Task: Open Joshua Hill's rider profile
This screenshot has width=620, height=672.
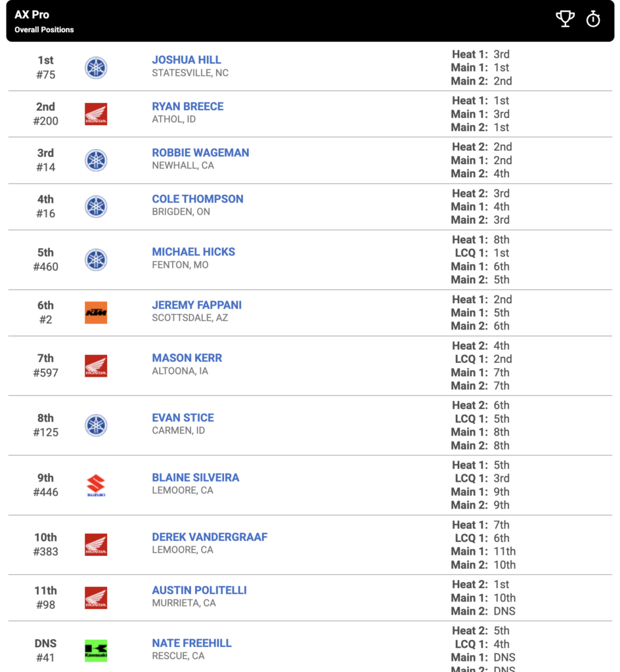Action: click(187, 60)
